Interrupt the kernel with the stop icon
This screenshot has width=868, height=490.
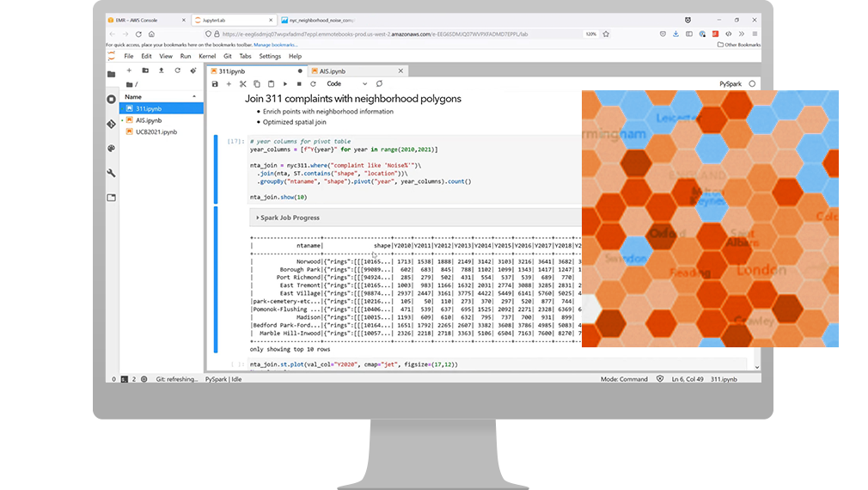point(298,84)
